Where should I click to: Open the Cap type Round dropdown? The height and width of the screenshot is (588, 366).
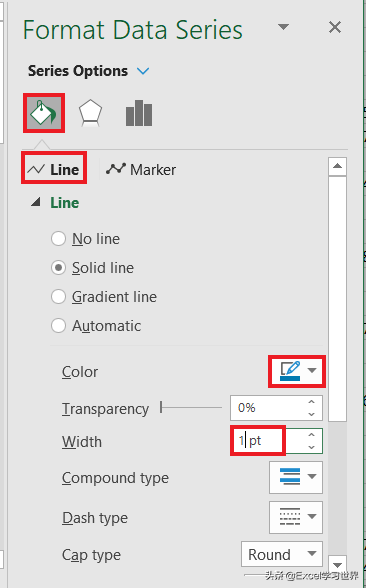point(282,554)
